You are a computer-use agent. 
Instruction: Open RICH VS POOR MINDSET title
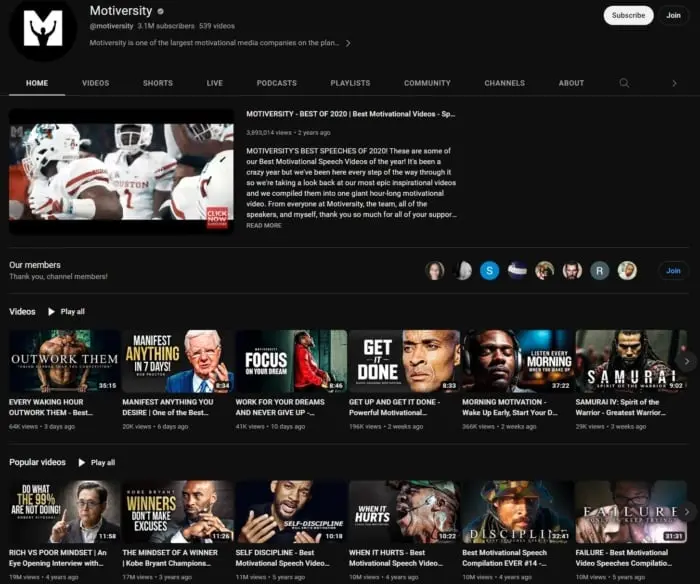58,558
